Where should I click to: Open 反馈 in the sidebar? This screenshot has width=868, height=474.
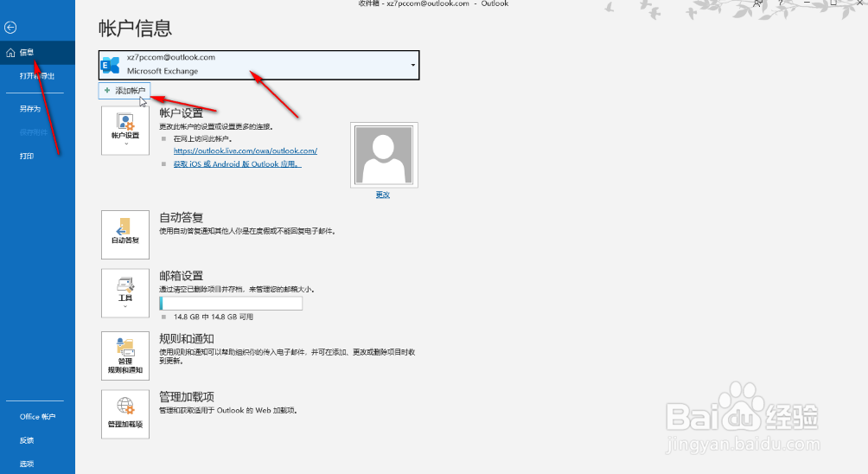(27, 441)
